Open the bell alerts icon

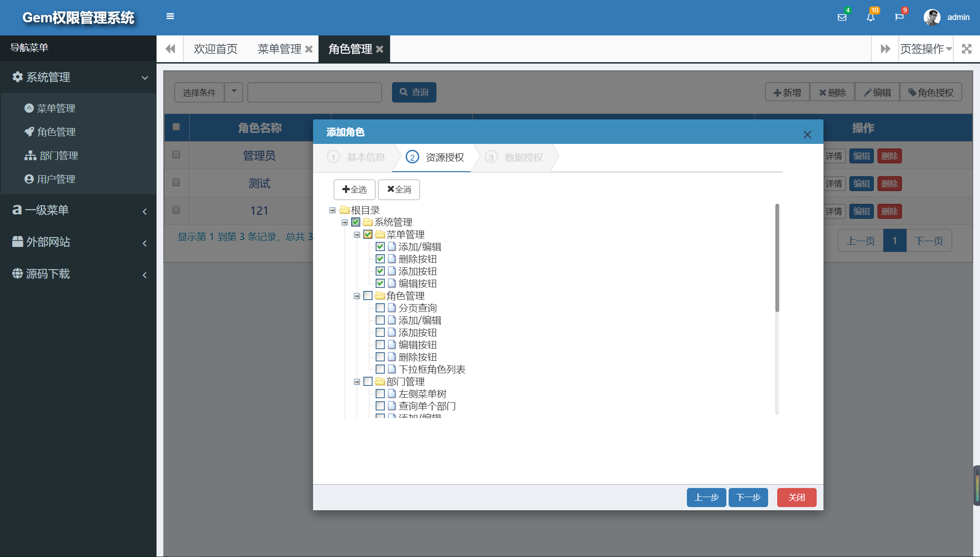[870, 17]
